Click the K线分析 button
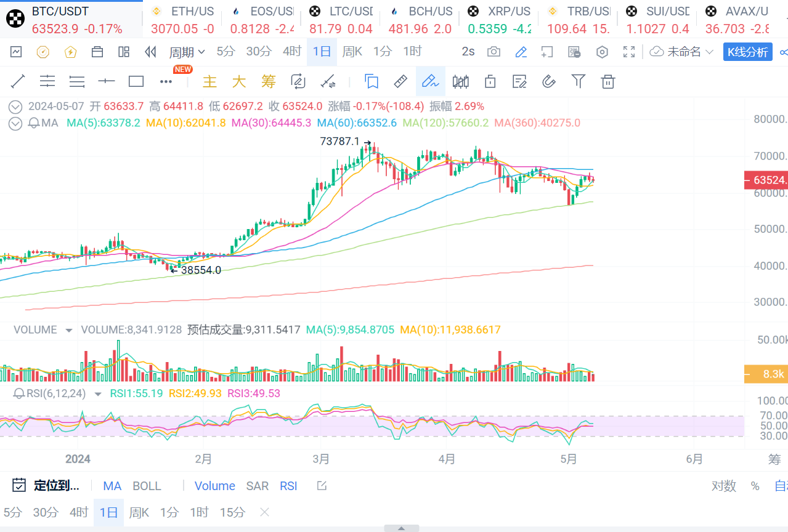 [747, 52]
